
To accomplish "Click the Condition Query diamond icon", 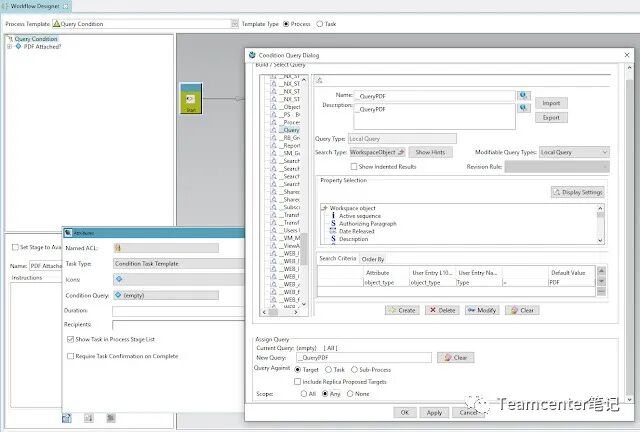I will click(x=118, y=295).
